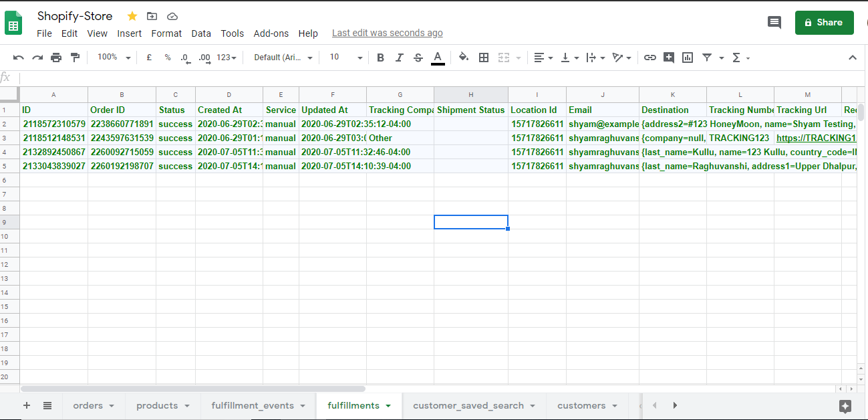Open the Borders tool
This screenshot has width=868, height=420.
484,58
